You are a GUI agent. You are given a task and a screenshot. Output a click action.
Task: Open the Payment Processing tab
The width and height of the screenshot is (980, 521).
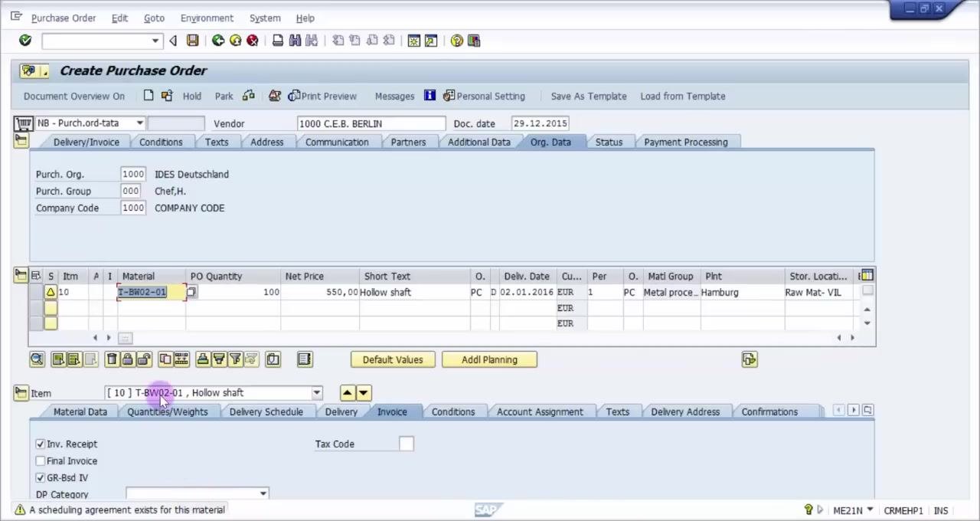(686, 142)
